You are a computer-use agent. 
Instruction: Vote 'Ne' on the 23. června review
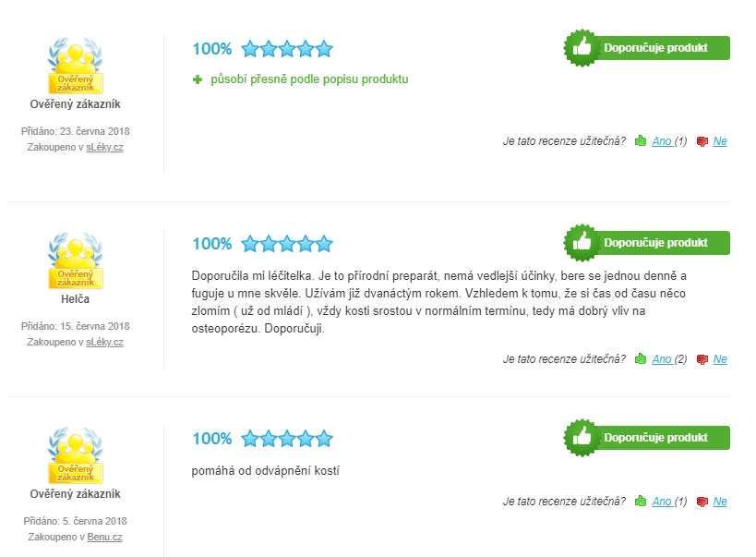pos(720,141)
